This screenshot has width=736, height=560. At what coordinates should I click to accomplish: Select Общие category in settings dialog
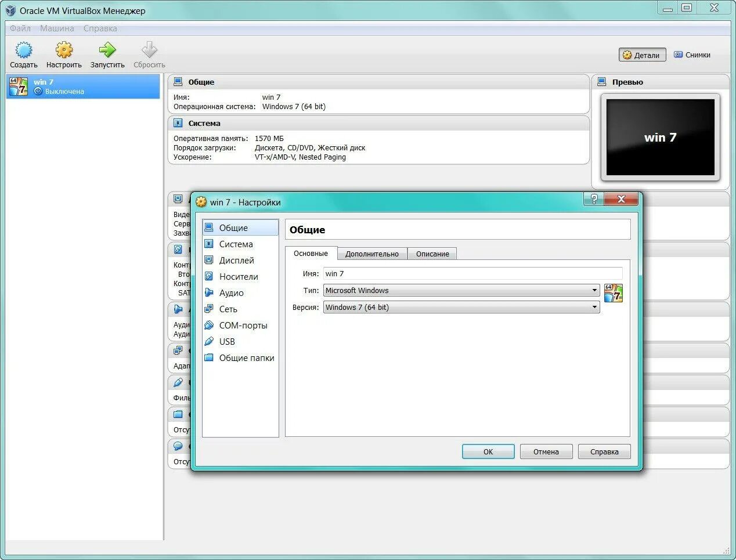(240, 227)
